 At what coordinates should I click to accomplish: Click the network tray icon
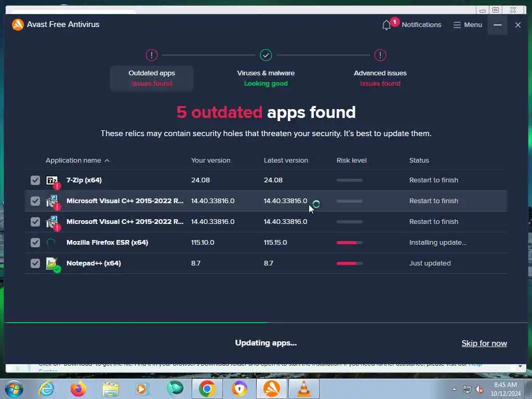point(467,390)
